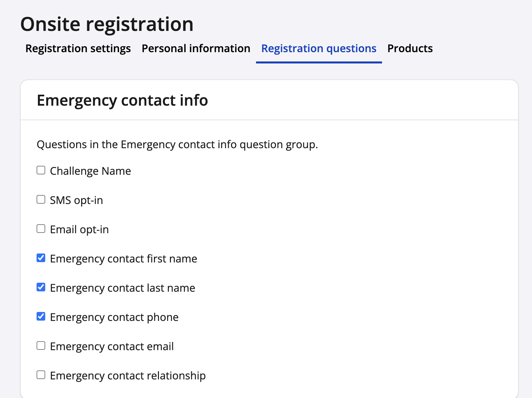The image size is (532, 398).
Task: Open the Registration settings tab
Action: coord(78,49)
